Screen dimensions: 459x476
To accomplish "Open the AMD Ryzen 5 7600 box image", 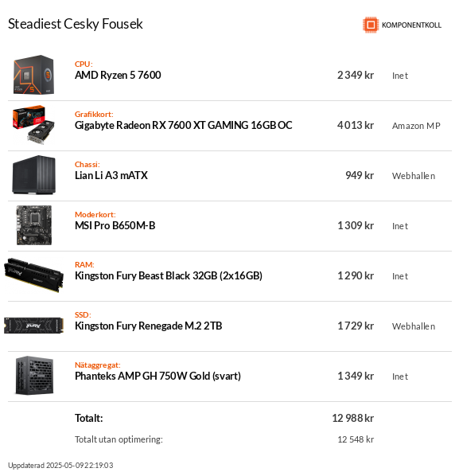I will click(x=33, y=75).
